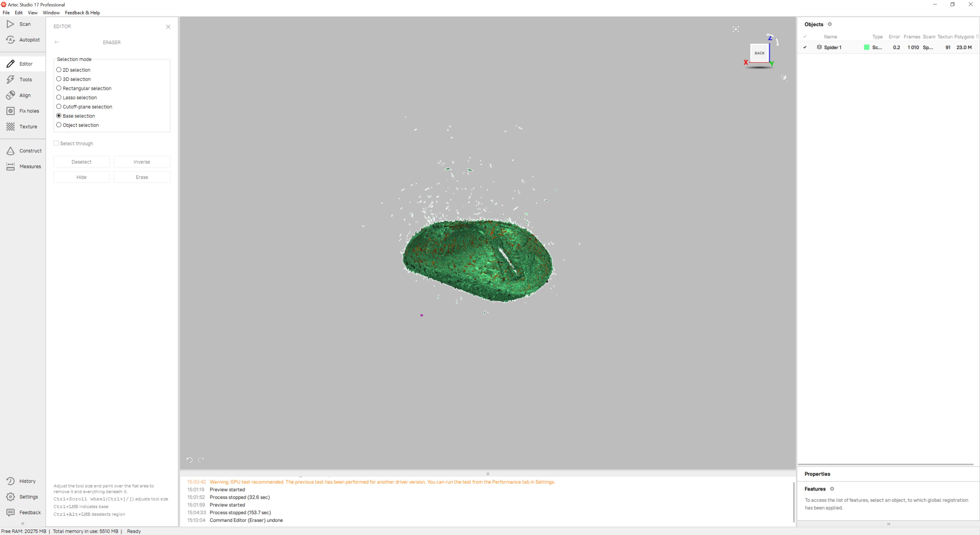Open the Editor panel

[x=23, y=64]
